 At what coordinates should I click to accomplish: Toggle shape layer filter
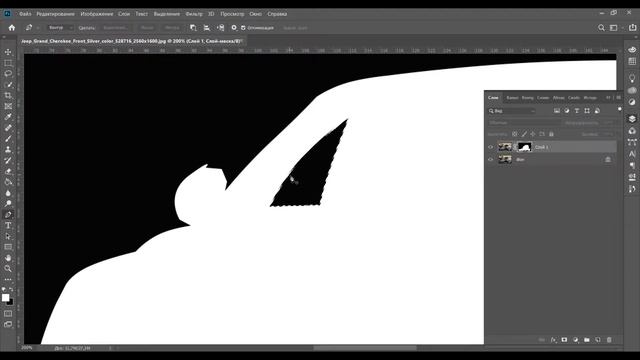[x=587, y=111]
